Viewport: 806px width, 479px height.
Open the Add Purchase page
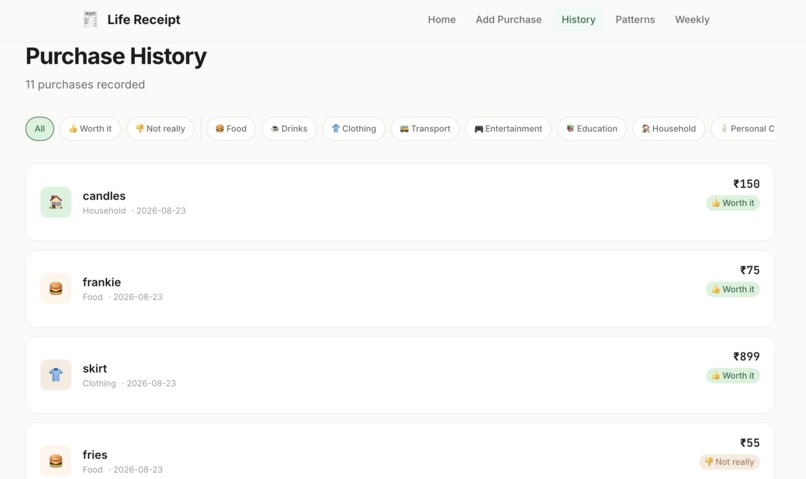click(508, 20)
